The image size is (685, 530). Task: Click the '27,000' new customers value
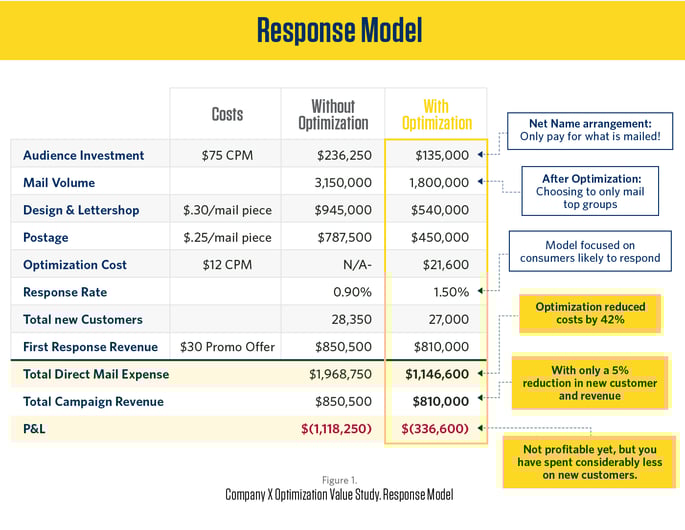(449, 319)
